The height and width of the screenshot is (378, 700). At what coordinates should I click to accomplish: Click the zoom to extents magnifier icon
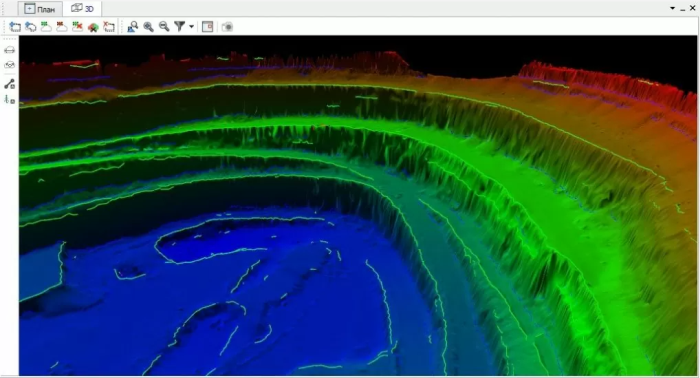[x=133, y=27]
